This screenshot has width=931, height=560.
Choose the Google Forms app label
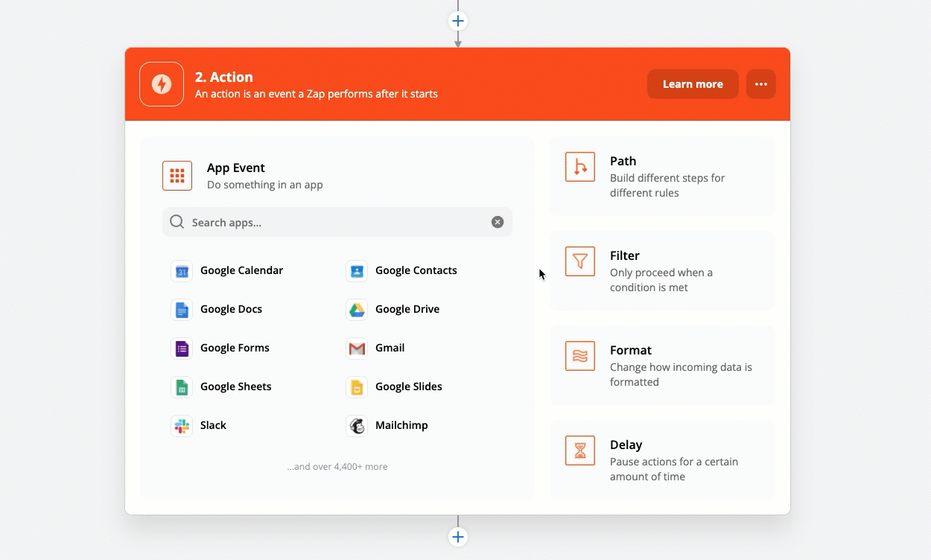pyautogui.click(x=235, y=348)
